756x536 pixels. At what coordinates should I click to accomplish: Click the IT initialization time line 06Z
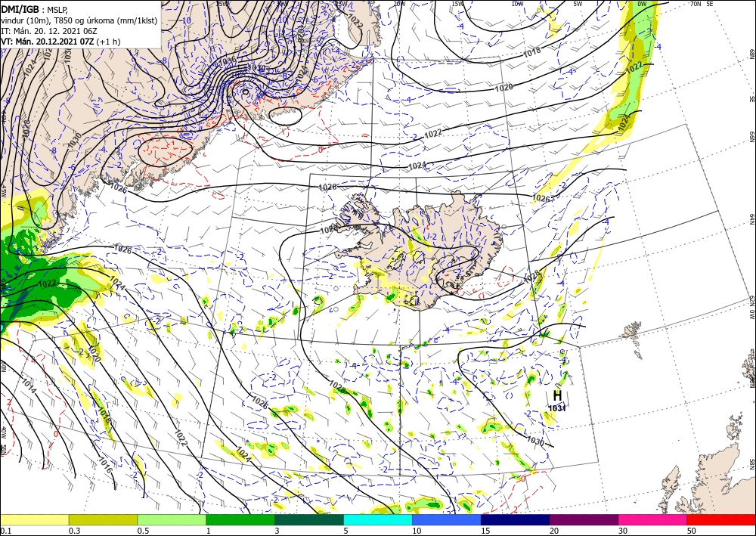tap(49, 31)
